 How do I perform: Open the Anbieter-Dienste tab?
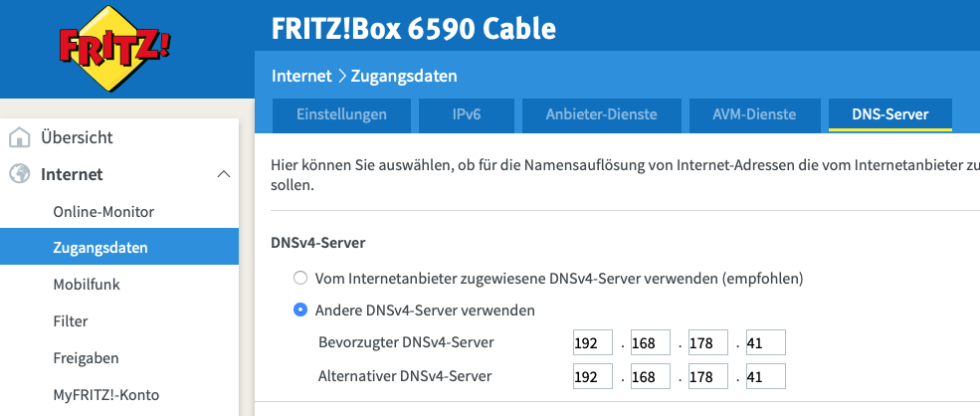[601, 114]
